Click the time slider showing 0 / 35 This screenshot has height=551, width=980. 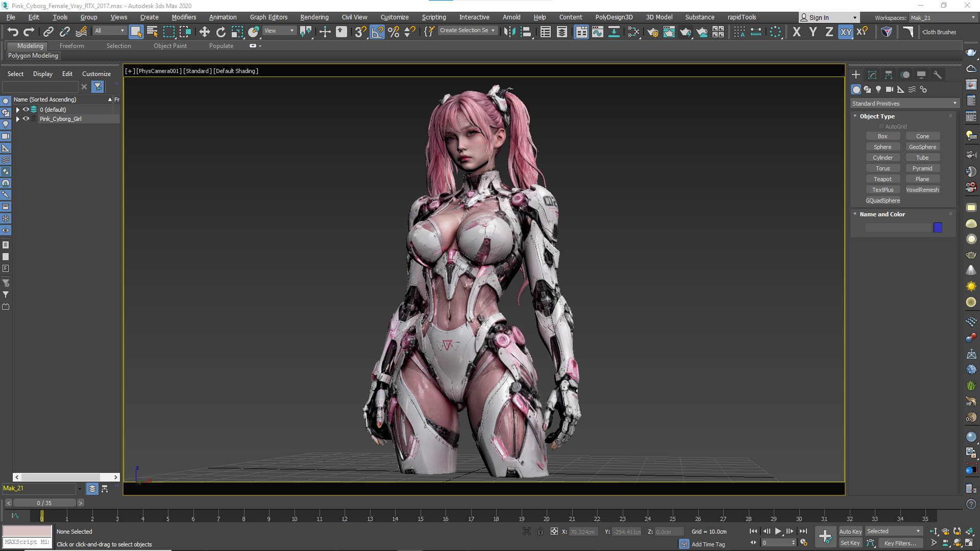(x=44, y=503)
